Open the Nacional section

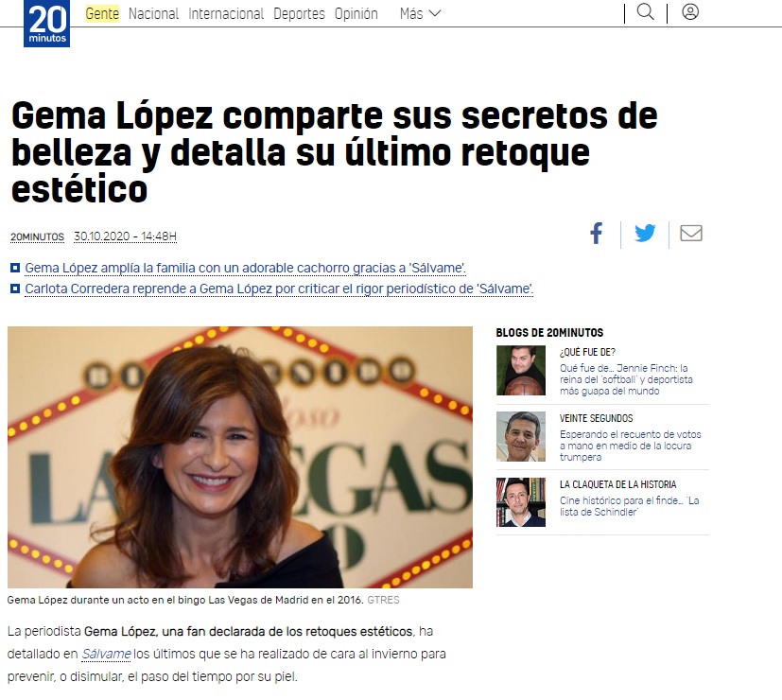pos(153,13)
